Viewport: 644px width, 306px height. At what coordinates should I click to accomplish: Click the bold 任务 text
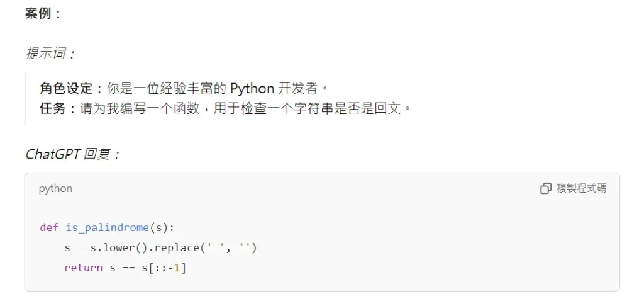(53, 108)
